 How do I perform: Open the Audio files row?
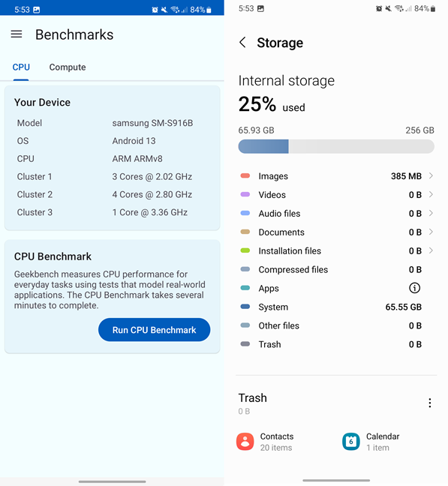336,213
